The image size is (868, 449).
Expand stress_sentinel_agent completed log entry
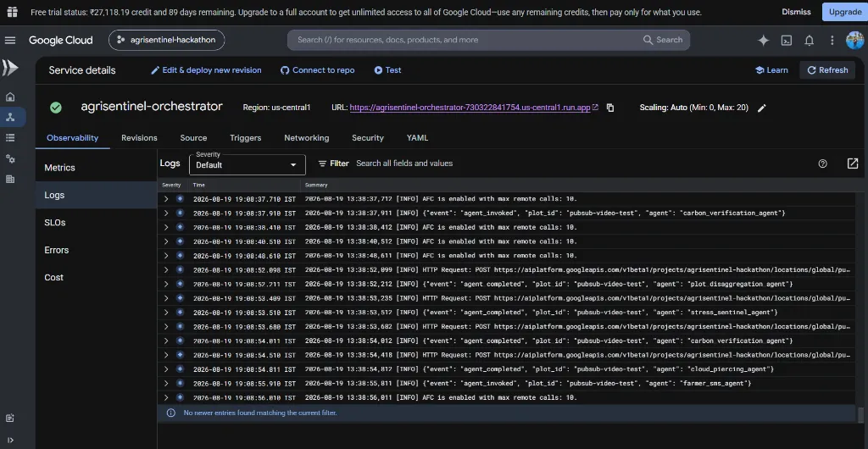click(x=165, y=313)
